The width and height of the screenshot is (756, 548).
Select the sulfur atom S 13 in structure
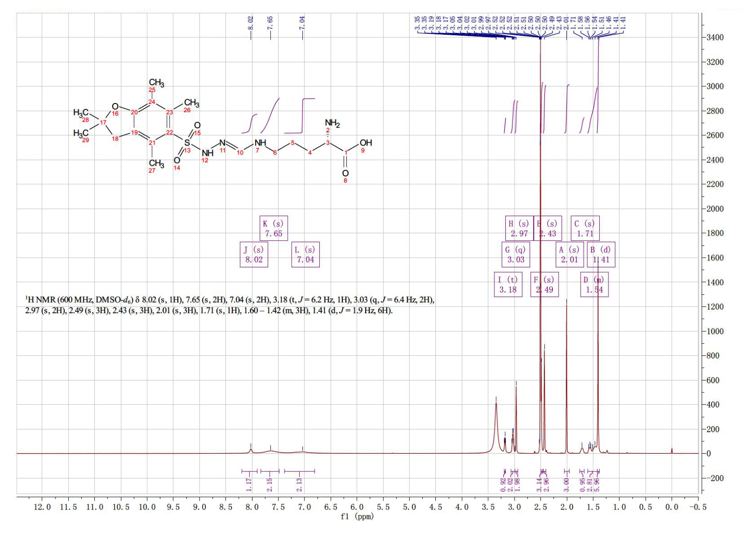(x=187, y=143)
